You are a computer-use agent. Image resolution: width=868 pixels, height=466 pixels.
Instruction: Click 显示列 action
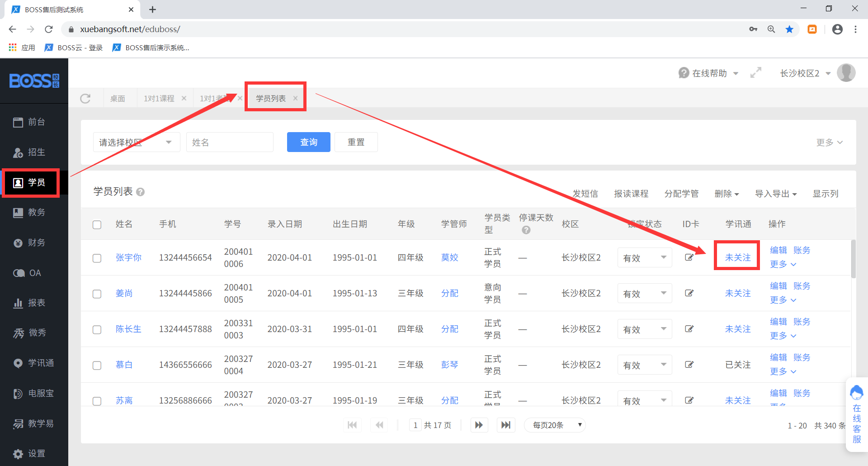click(x=826, y=194)
